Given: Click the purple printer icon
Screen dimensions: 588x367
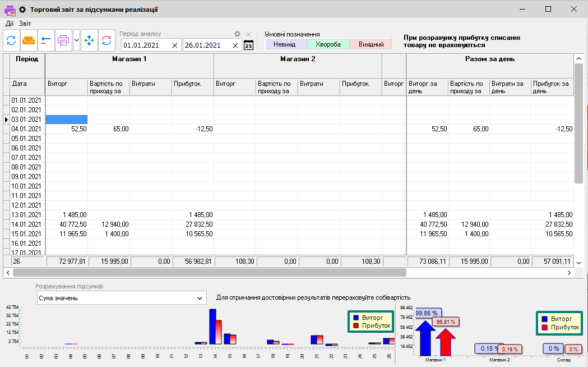Looking at the screenshot, I should click(x=63, y=40).
